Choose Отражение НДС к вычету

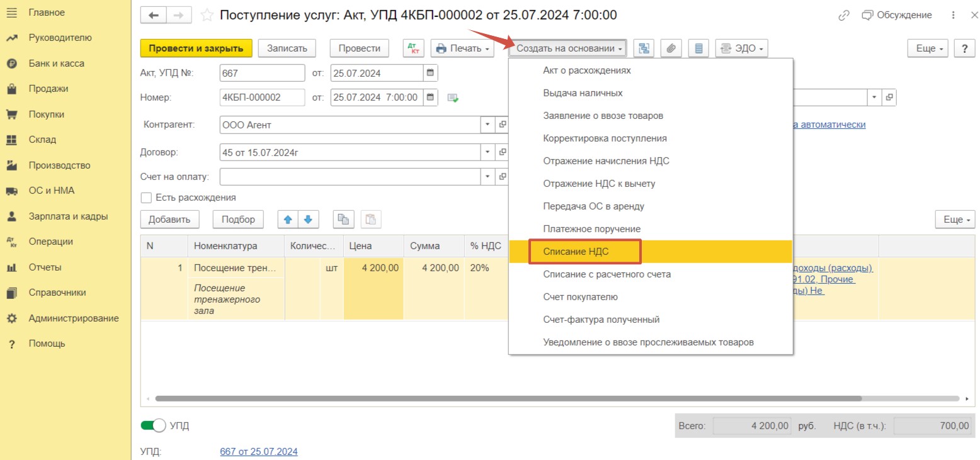coord(651,184)
